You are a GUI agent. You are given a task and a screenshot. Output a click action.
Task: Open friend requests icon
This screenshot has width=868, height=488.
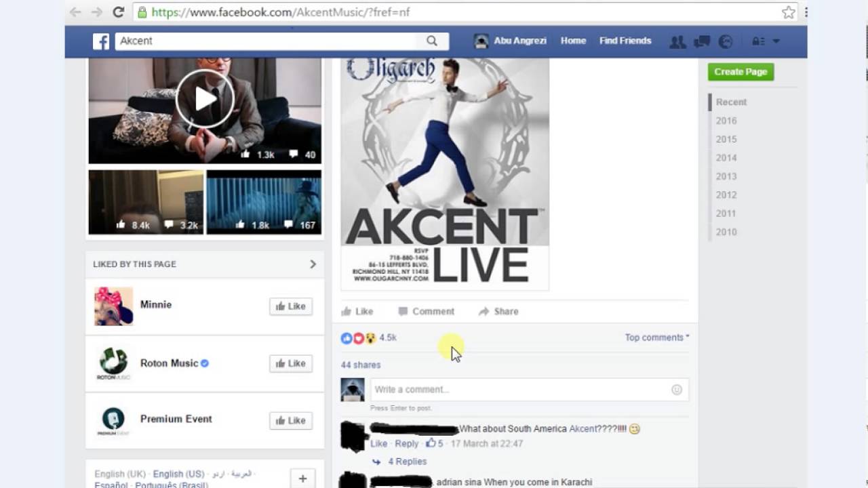(677, 41)
